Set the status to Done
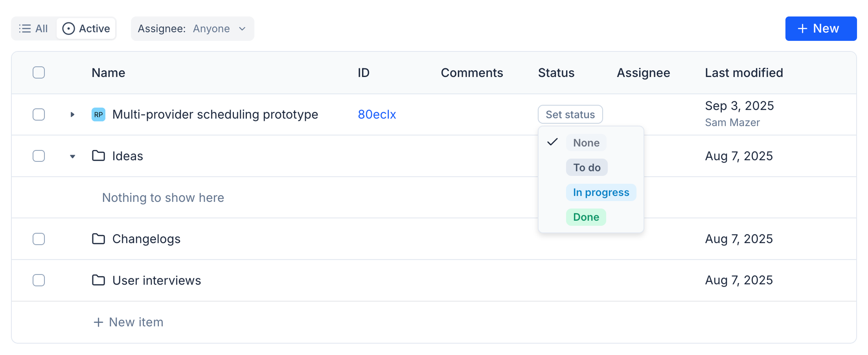 point(586,217)
